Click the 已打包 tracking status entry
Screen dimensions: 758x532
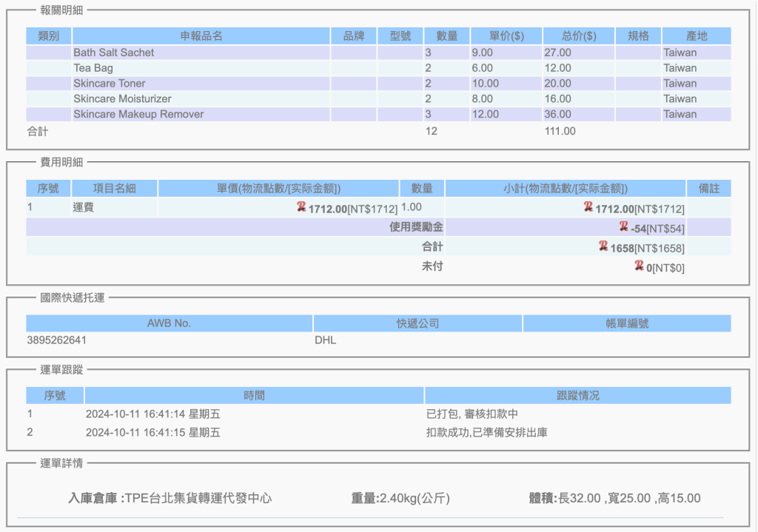coord(472,414)
